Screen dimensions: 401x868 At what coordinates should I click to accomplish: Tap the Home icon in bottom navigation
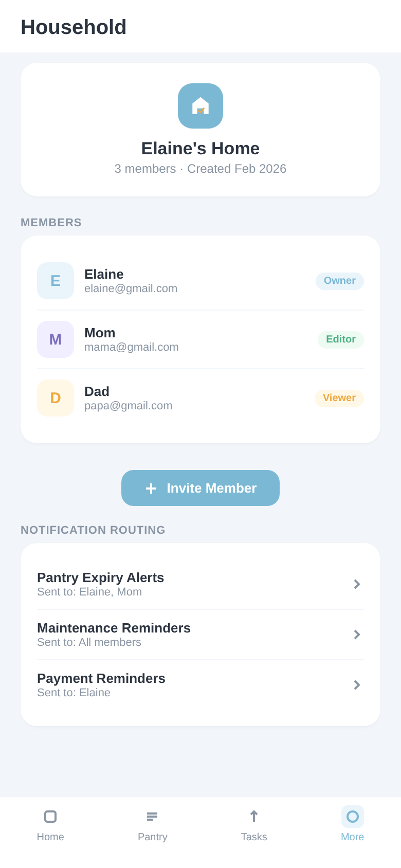50,817
